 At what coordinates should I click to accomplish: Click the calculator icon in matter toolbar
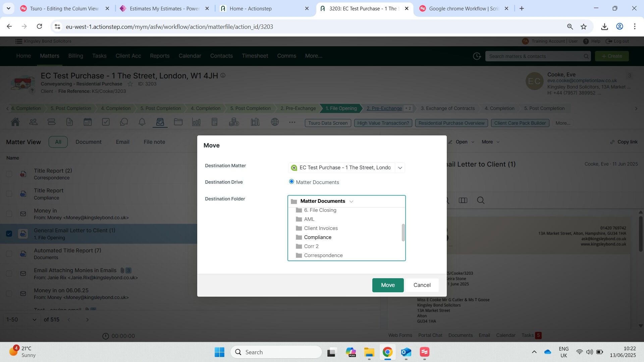(x=214, y=122)
